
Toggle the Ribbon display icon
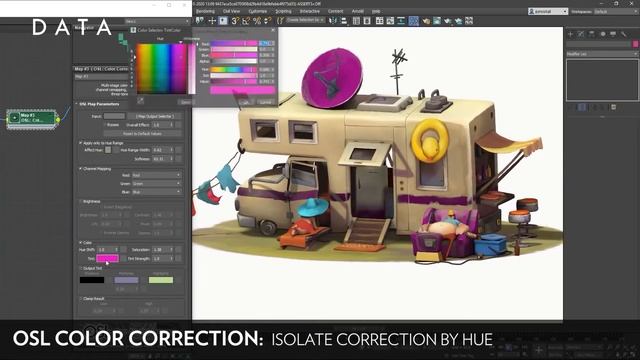tap(380, 20)
